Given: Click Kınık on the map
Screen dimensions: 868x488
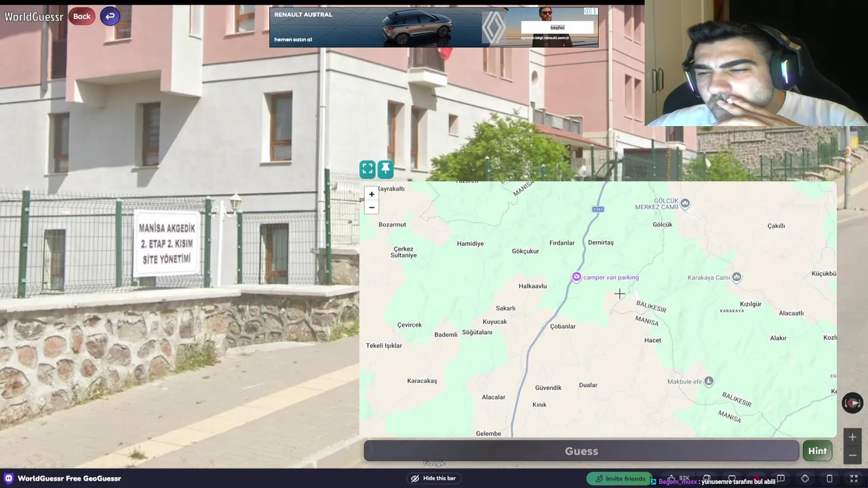Looking at the screenshot, I should coord(539,405).
